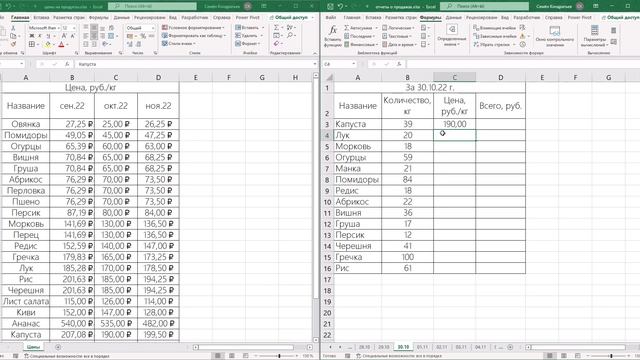Screen dimensions: 640x360
Task: Toggle Middle vertical align in left window
Action: pyautogui.click(x=94, y=28)
